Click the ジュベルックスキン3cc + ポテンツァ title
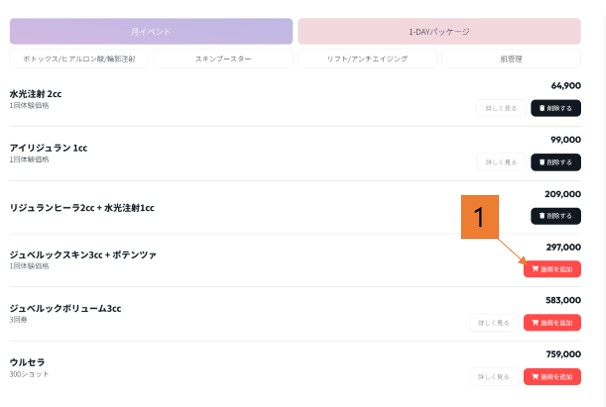 (x=83, y=255)
